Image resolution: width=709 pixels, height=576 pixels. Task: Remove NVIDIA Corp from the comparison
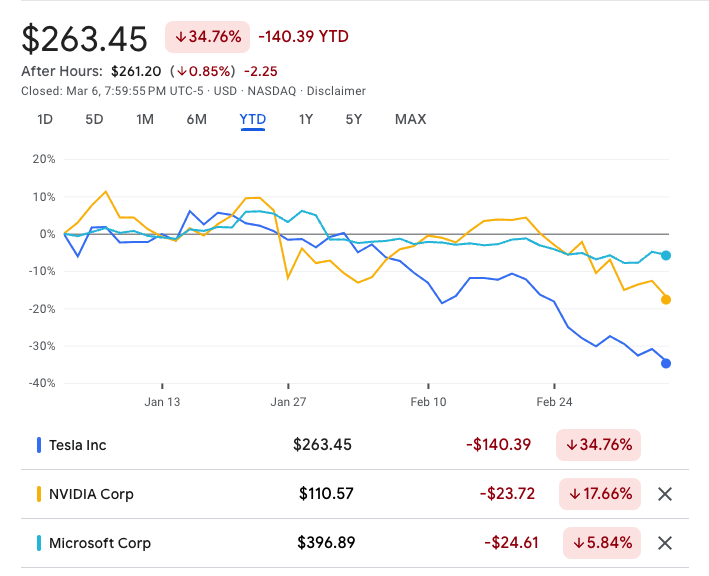point(665,494)
